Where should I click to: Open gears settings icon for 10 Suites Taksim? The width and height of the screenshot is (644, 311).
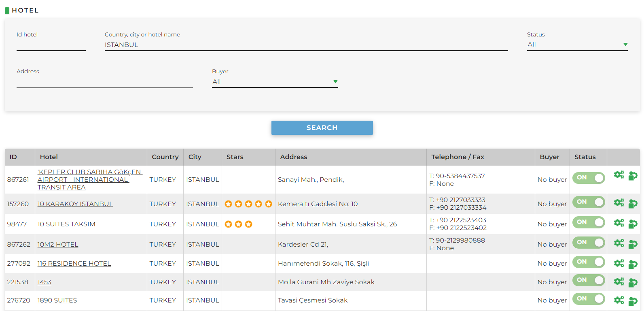click(619, 223)
